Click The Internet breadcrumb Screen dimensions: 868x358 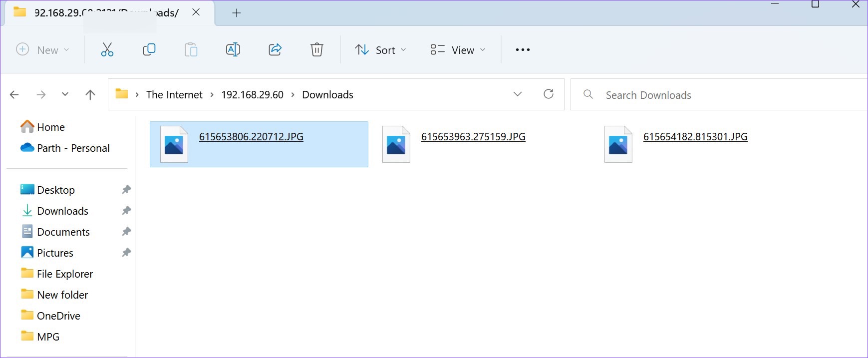[x=174, y=94]
